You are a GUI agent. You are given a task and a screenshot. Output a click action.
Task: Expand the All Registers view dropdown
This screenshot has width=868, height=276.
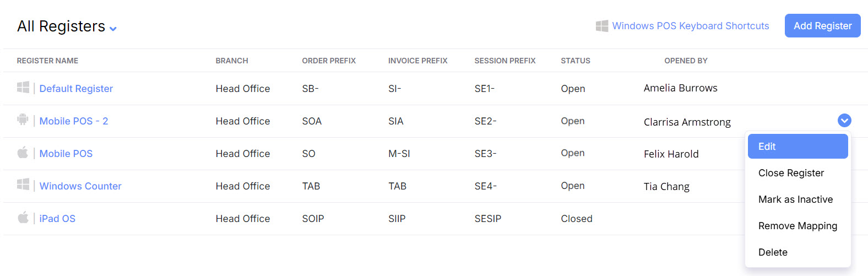[x=113, y=29]
